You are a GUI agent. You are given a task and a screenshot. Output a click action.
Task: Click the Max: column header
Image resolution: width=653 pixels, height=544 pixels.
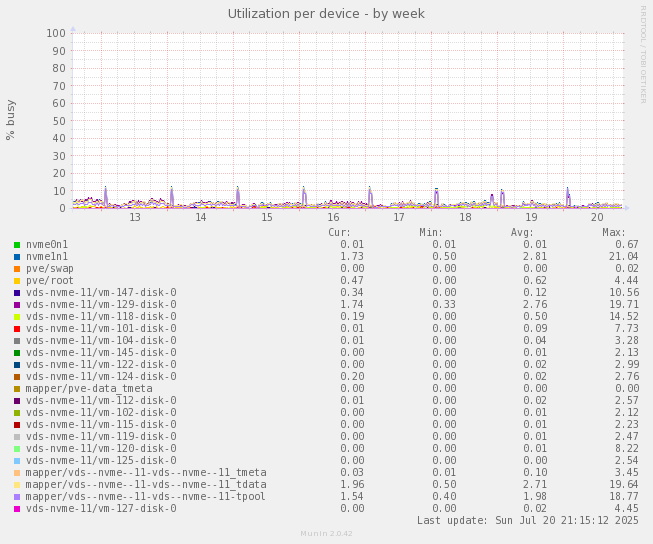[614, 232]
